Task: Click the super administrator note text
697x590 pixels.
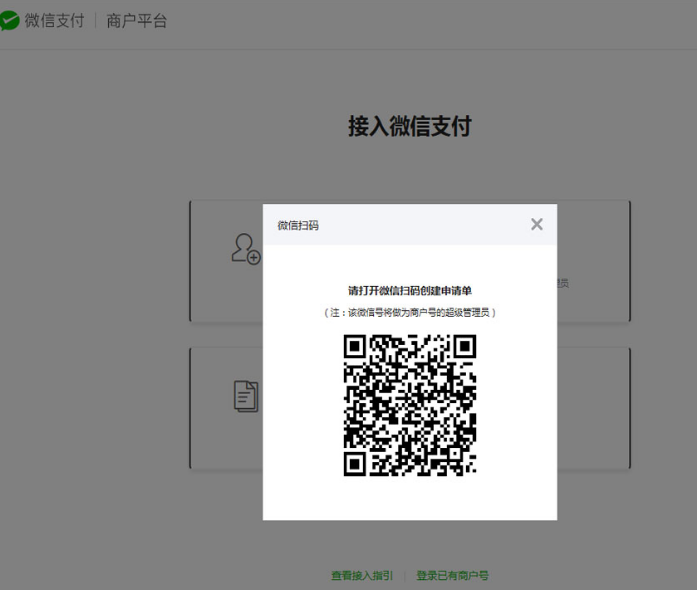Action: tap(409, 313)
